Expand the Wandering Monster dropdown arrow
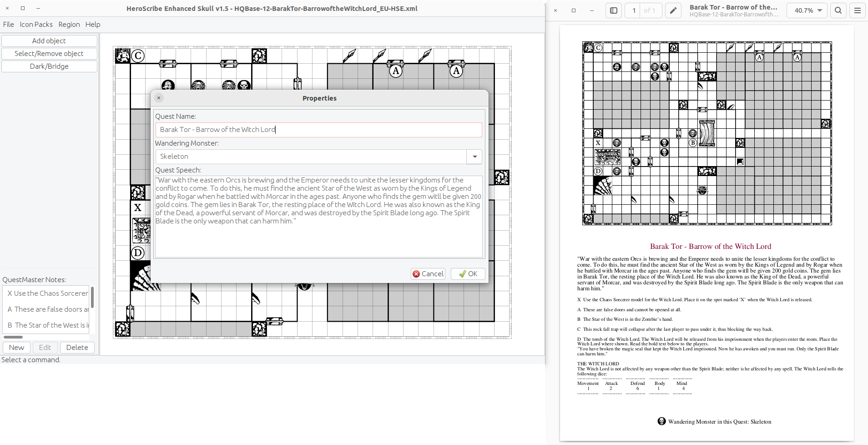Screen dimensions: 868x445 coord(474,157)
